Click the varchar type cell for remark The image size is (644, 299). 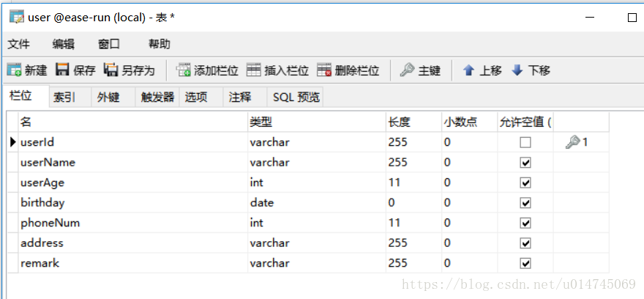point(317,263)
